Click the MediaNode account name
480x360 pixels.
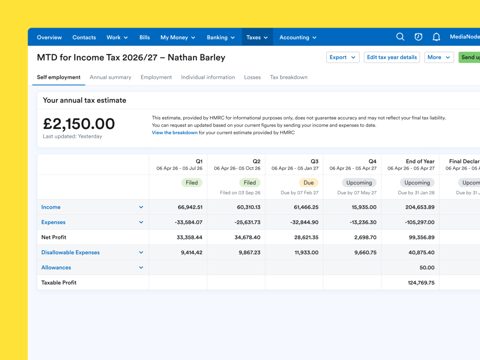coord(465,37)
